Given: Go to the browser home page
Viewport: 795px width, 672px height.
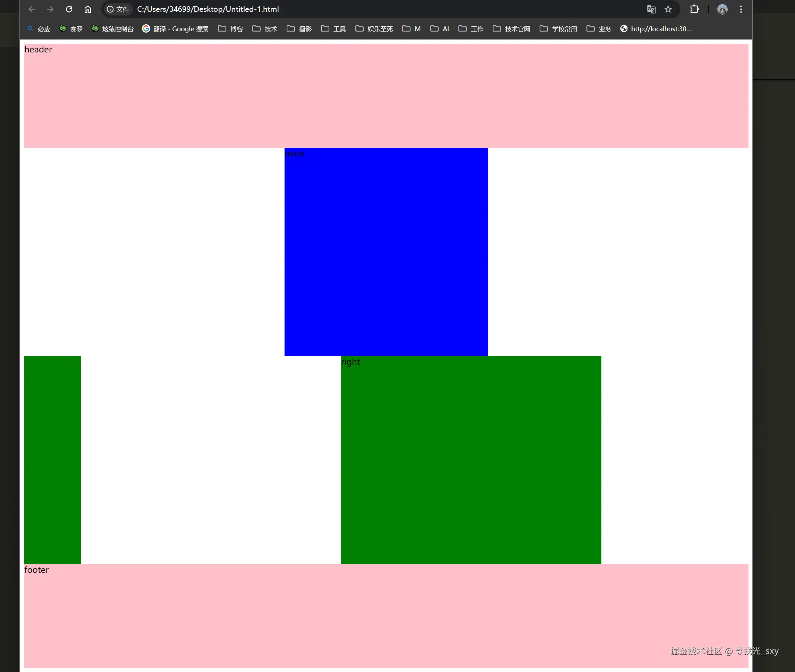Looking at the screenshot, I should (x=88, y=9).
